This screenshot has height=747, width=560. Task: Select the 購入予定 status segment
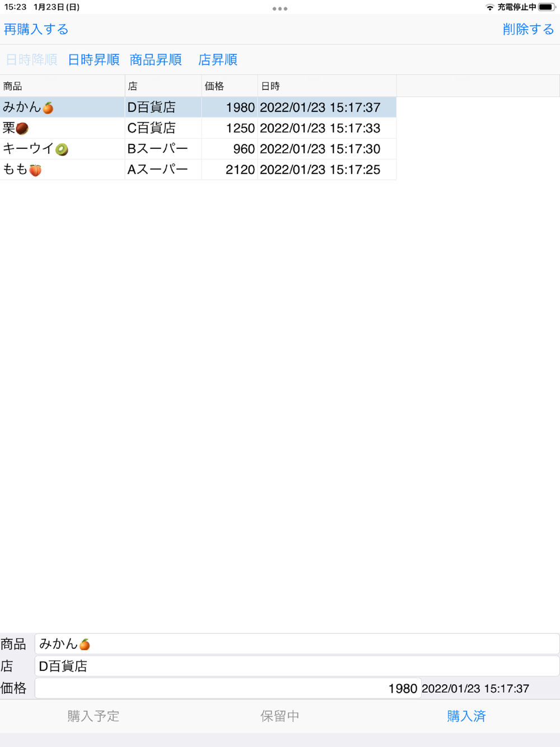tap(94, 716)
